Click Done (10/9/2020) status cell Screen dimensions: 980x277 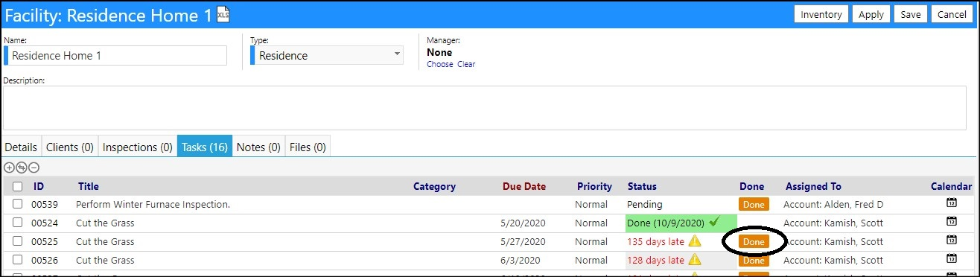(681, 223)
